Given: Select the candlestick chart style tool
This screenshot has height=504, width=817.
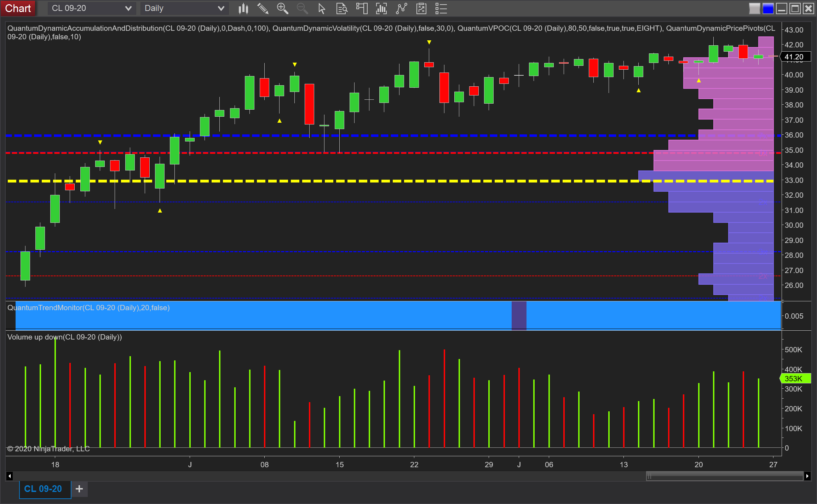Looking at the screenshot, I should pos(243,8).
